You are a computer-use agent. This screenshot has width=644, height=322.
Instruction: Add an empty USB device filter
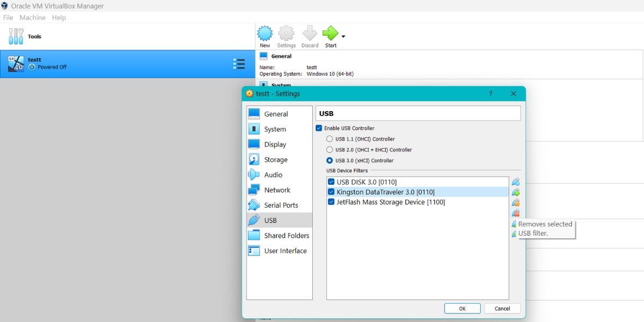click(x=516, y=181)
